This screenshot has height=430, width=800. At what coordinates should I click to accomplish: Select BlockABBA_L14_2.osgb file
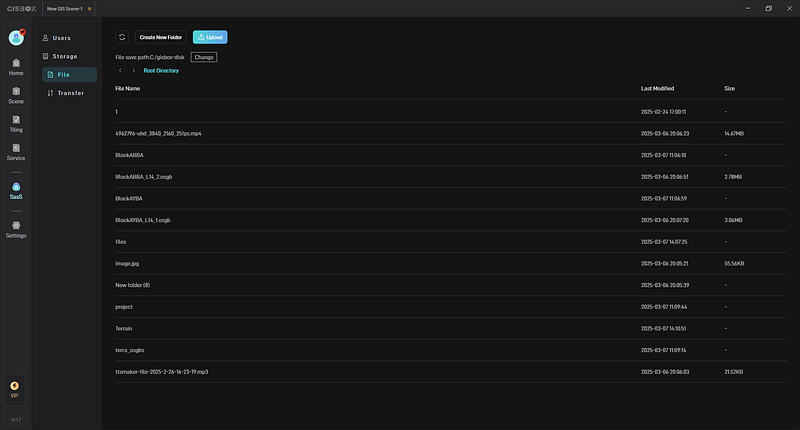click(x=451, y=177)
